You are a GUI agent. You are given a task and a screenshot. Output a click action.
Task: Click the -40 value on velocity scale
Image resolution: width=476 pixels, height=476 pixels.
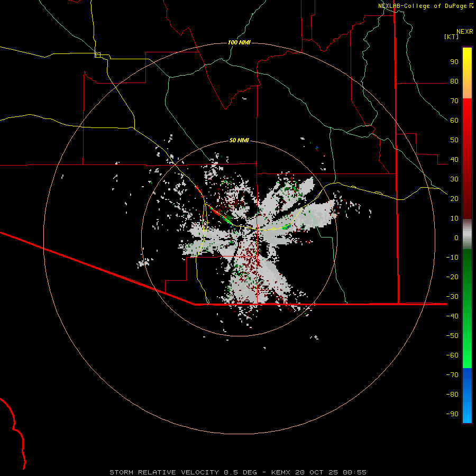tap(452, 316)
